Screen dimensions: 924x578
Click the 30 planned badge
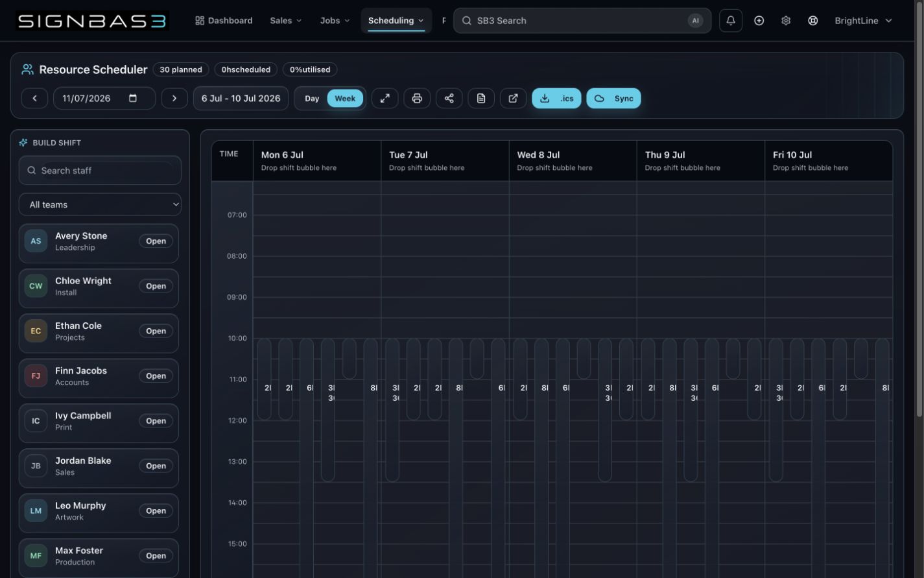(181, 69)
